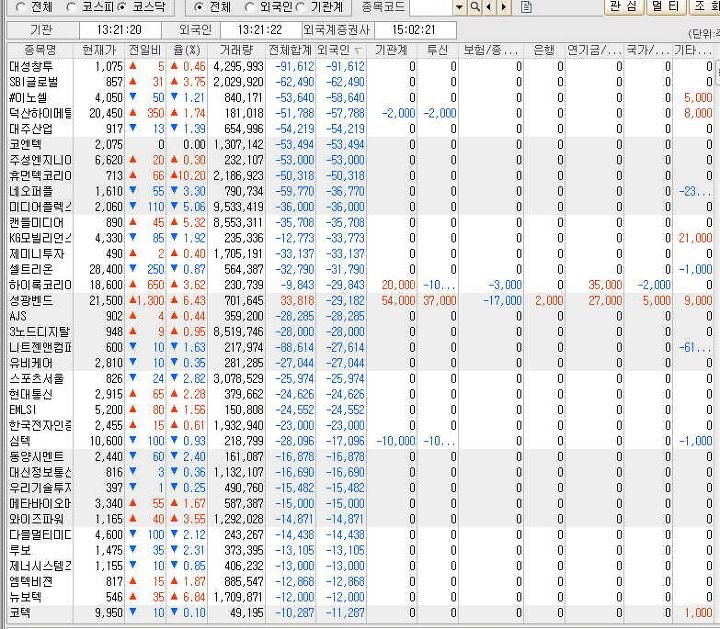Image resolution: width=720 pixels, height=629 pixels.
Task: Select the 루보 stock row name
Action: pyautogui.click(x=20, y=550)
